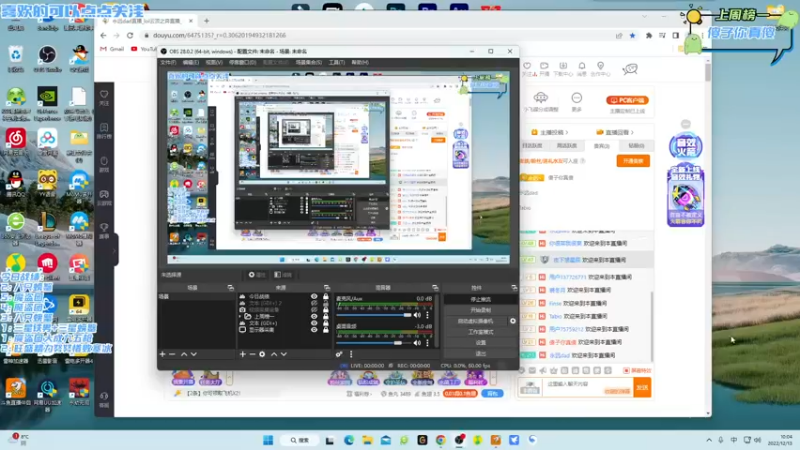Open the 编辑(E) menu in OBS
The width and height of the screenshot is (800, 450).
tap(191, 62)
